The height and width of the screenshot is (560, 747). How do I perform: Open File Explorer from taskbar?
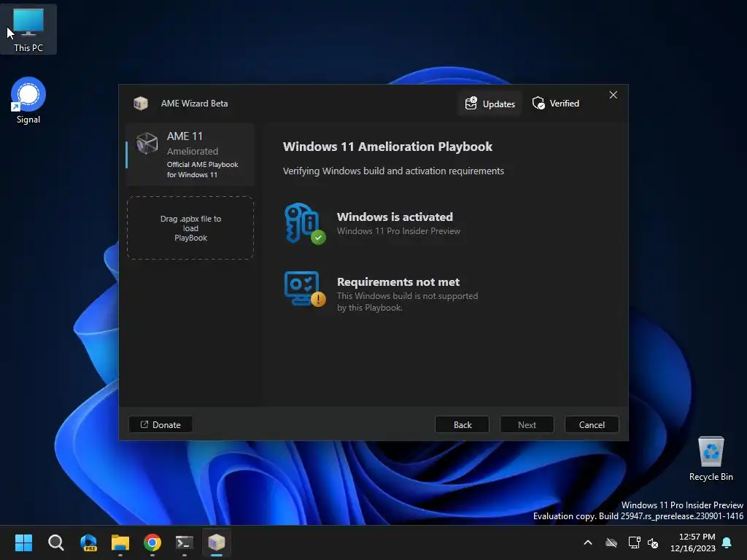pos(120,542)
